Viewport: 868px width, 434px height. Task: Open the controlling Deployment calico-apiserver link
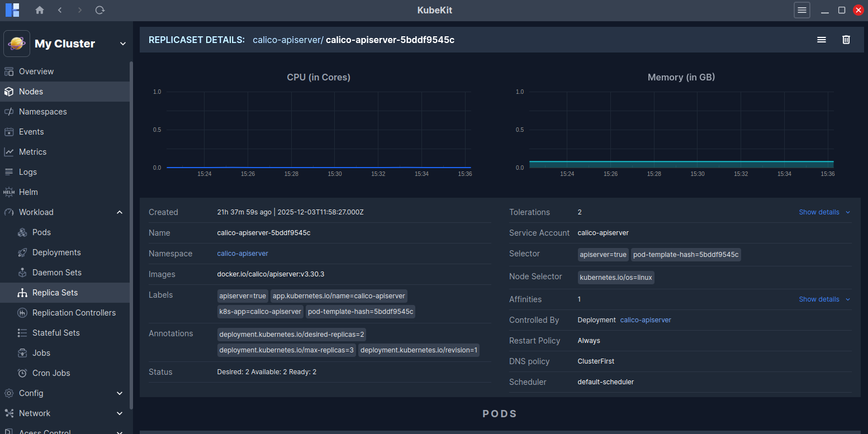646,320
